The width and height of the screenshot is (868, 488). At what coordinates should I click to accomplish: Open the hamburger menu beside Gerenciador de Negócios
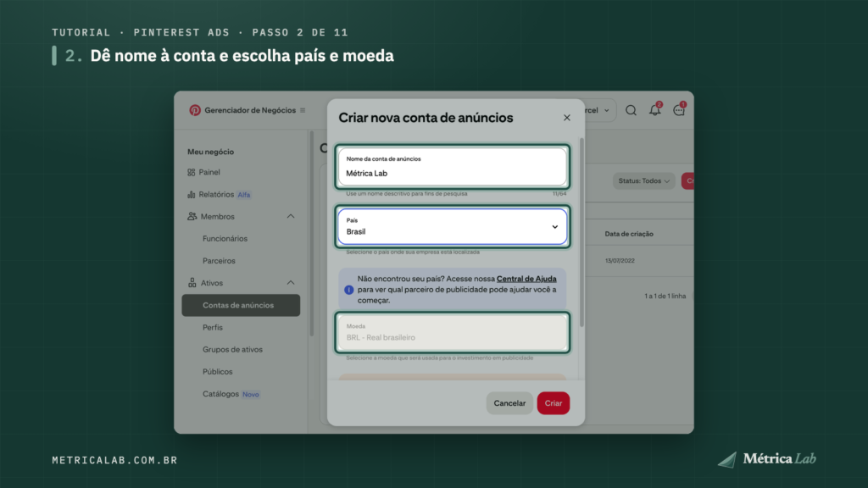pos(303,110)
